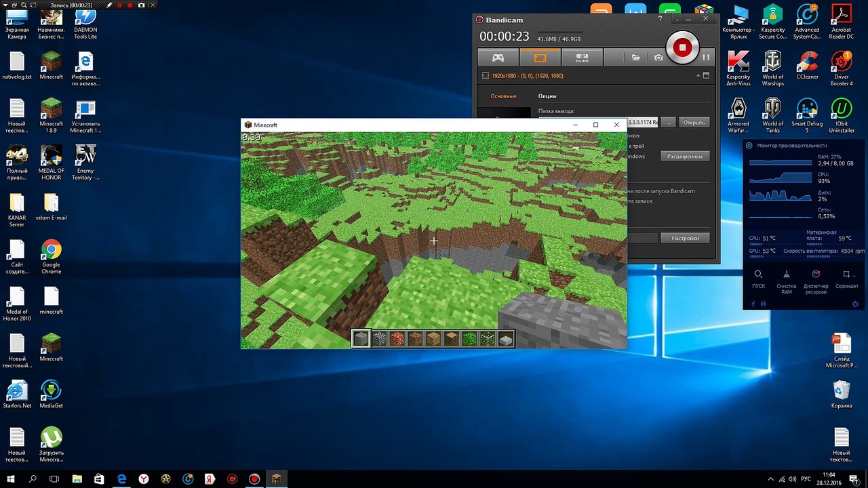Image resolution: width=868 pixels, height=488 pixels.
Task: Select the leaves block hotbar slot in Minecraft
Action: click(469, 339)
